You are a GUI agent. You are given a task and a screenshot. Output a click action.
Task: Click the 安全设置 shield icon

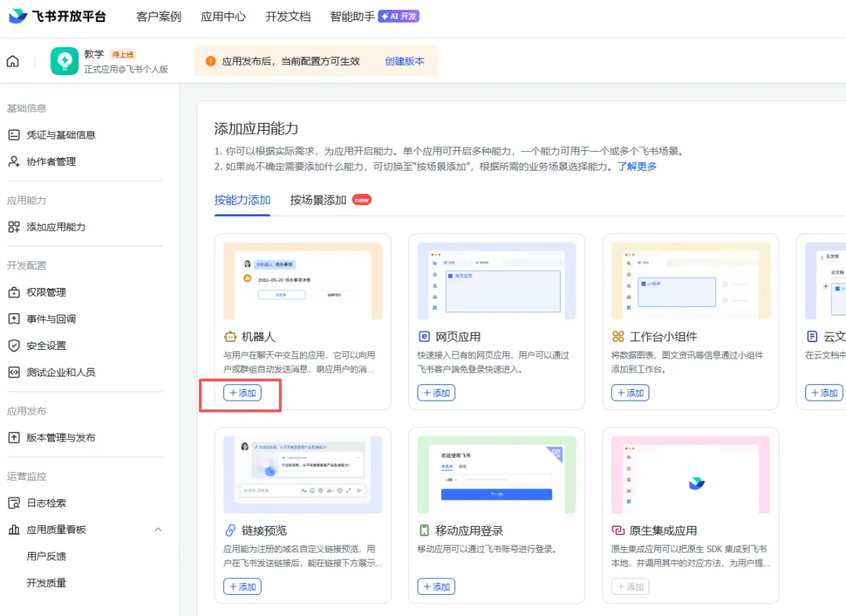click(x=14, y=345)
